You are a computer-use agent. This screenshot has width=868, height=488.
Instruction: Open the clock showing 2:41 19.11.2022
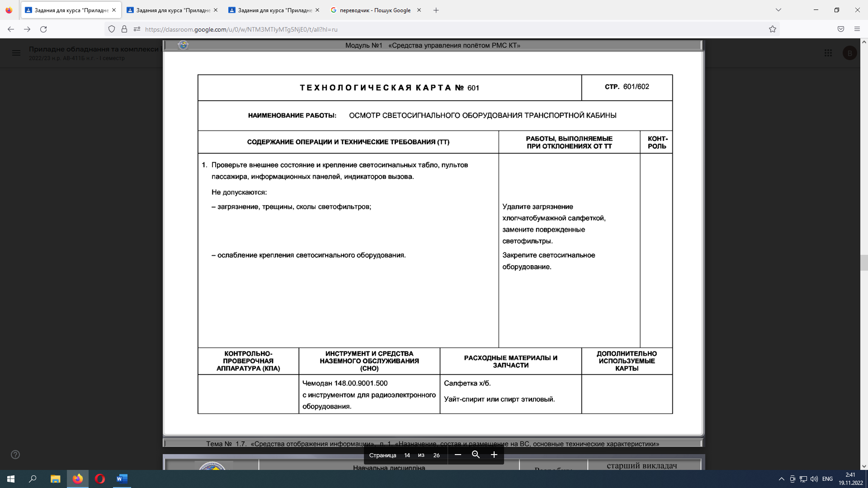coord(850,479)
